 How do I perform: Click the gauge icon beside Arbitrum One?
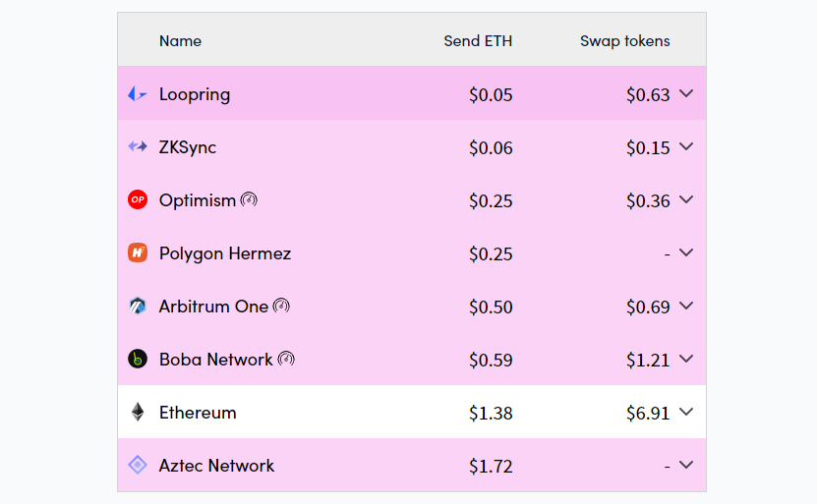(281, 307)
